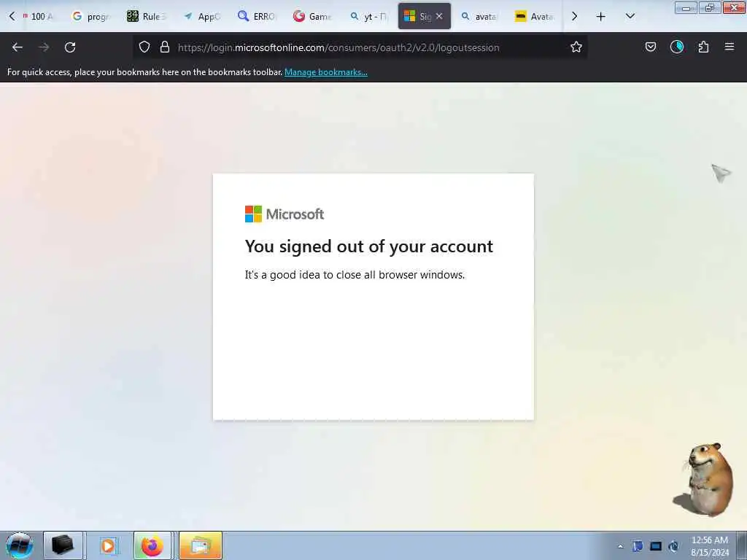Click the Microsoft logo

click(x=285, y=214)
